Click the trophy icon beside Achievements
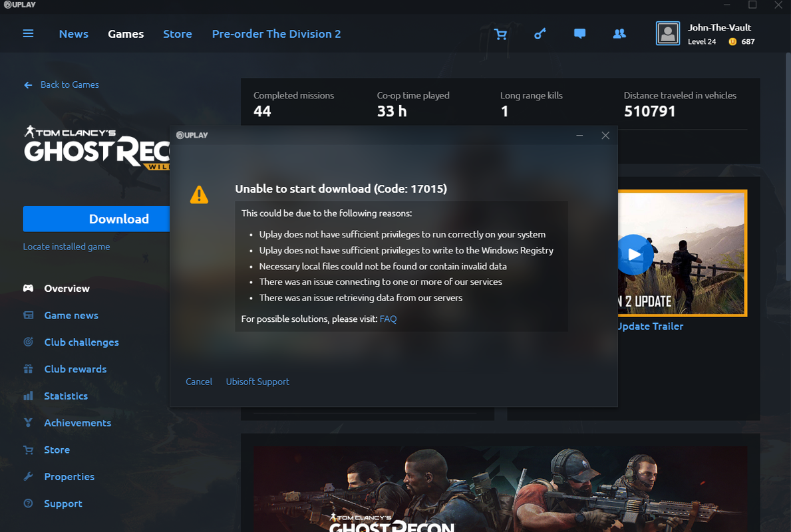Screen dimensions: 791x532 (28, 422)
